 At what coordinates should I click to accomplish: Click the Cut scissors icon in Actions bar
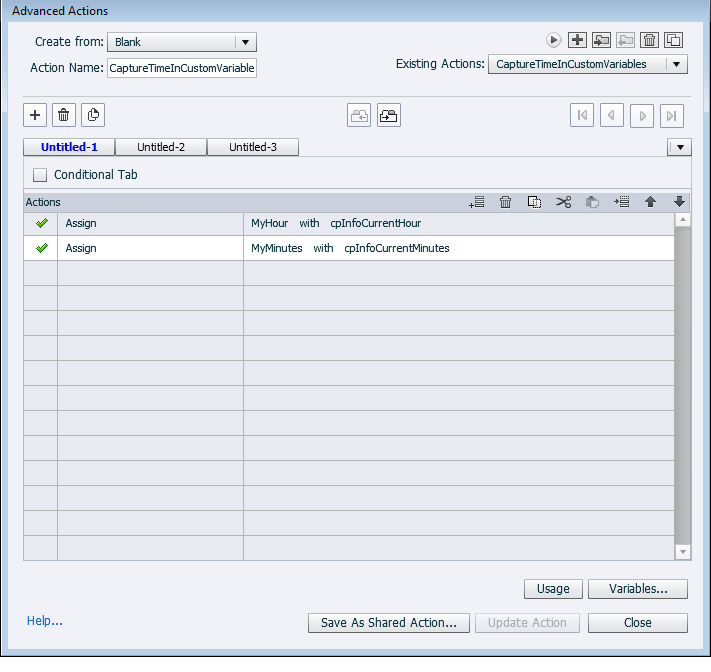pyautogui.click(x=563, y=202)
